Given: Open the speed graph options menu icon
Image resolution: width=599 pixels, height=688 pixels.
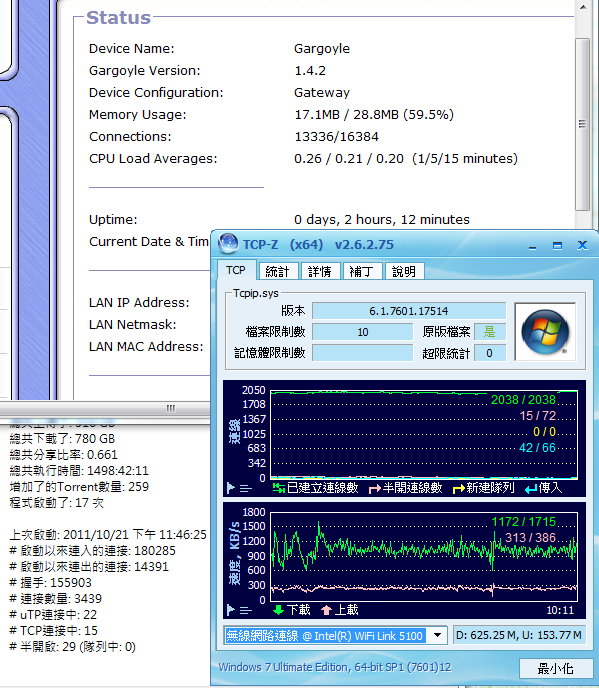Looking at the screenshot, I should point(246,610).
